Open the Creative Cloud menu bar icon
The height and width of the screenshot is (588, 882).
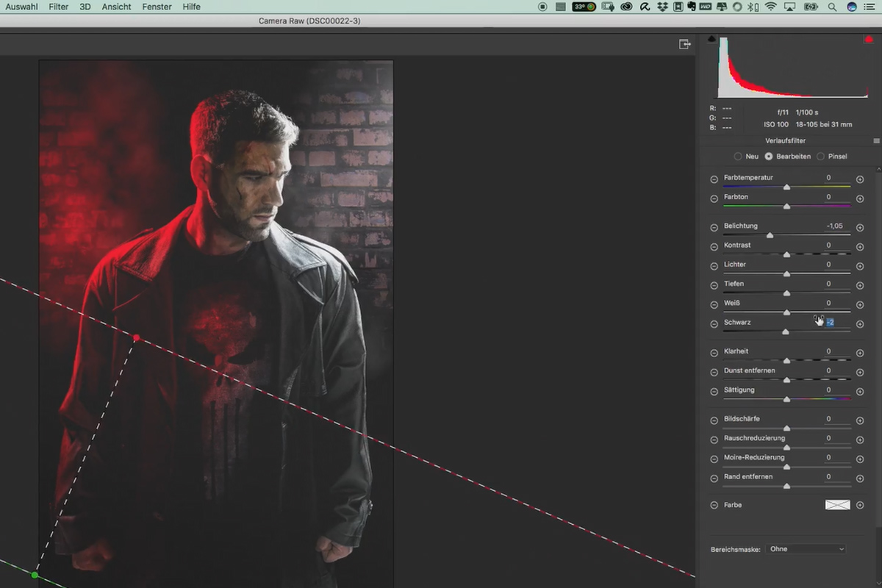pos(627,7)
